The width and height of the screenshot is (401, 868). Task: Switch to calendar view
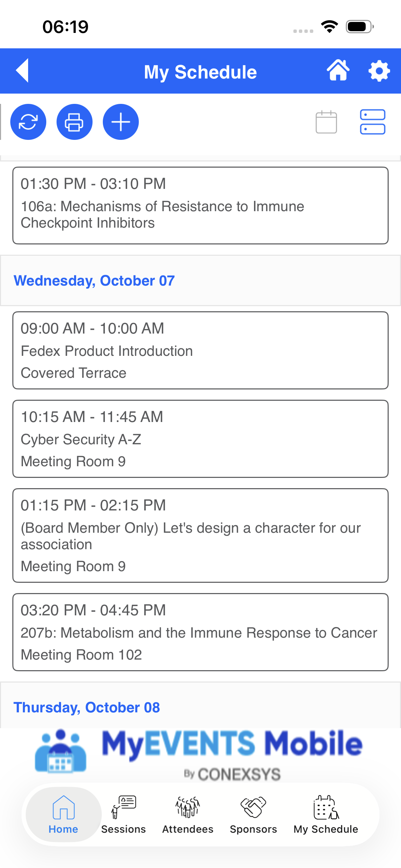(x=326, y=122)
